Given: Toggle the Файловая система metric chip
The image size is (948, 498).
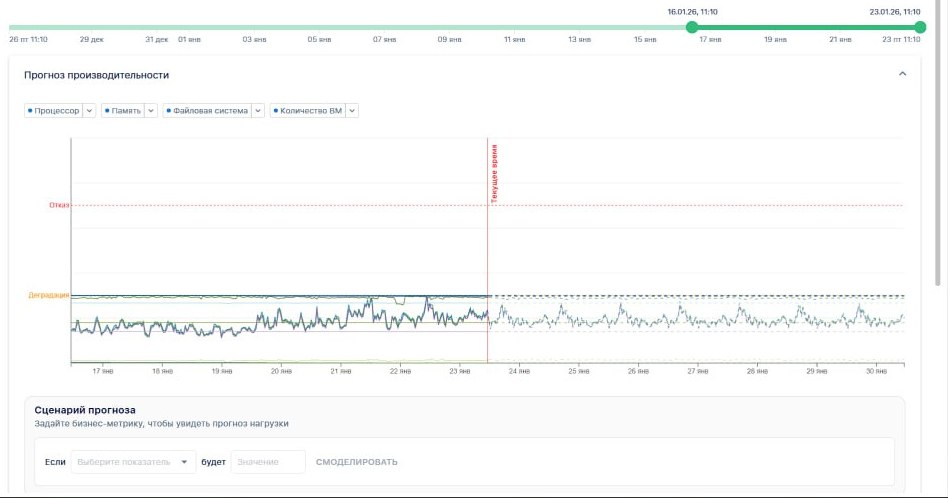Looking at the screenshot, I should pyautogui.click(x=207, y=111).
